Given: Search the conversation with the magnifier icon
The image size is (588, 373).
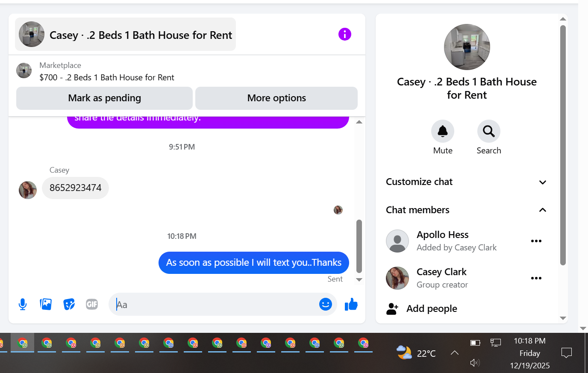Looking at the screenshot, I should [x=489, y=131].
